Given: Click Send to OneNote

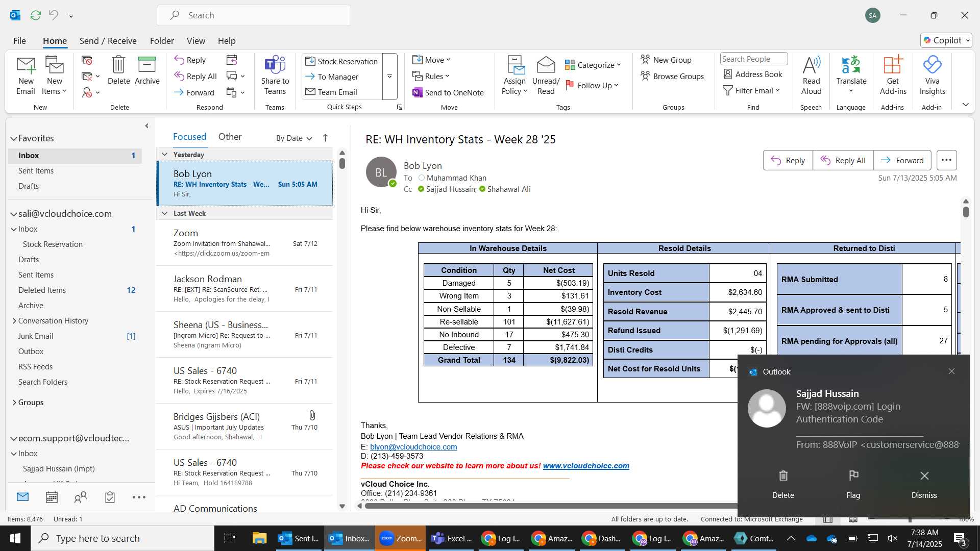Looking at the screenshot, I should pyautogui.click(x=448, y=92).
